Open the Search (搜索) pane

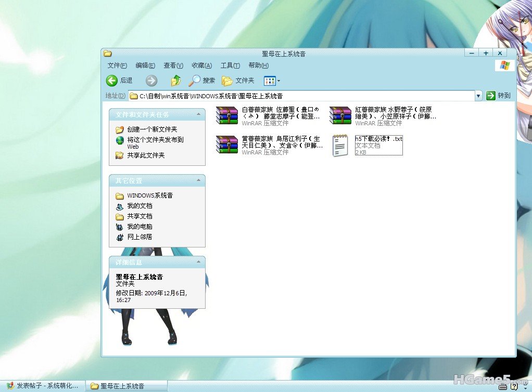coord(202,81)
